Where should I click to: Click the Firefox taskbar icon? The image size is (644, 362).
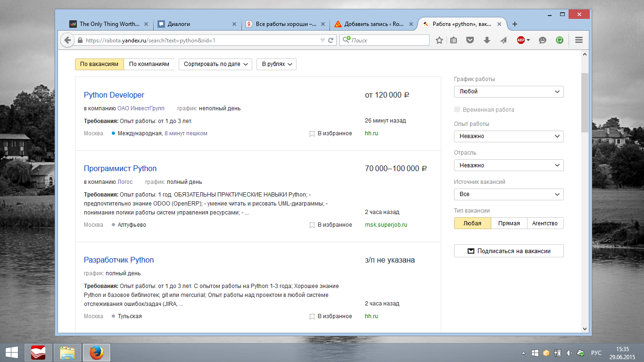pyautogui.click(x=97, y=352)
